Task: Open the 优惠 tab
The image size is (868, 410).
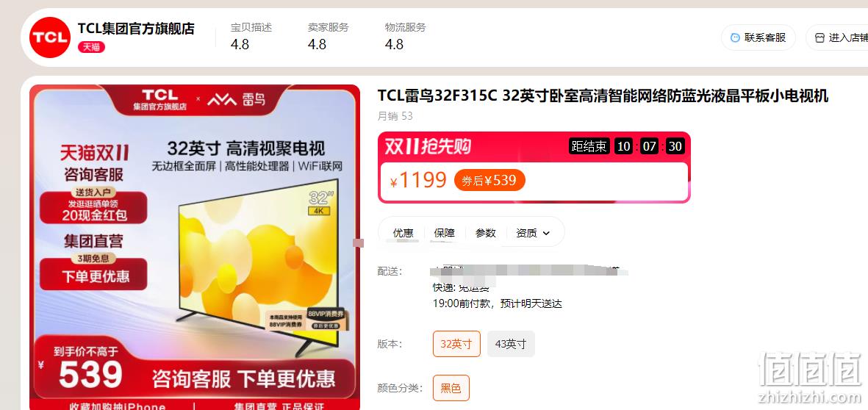Action: pos(403,233)
